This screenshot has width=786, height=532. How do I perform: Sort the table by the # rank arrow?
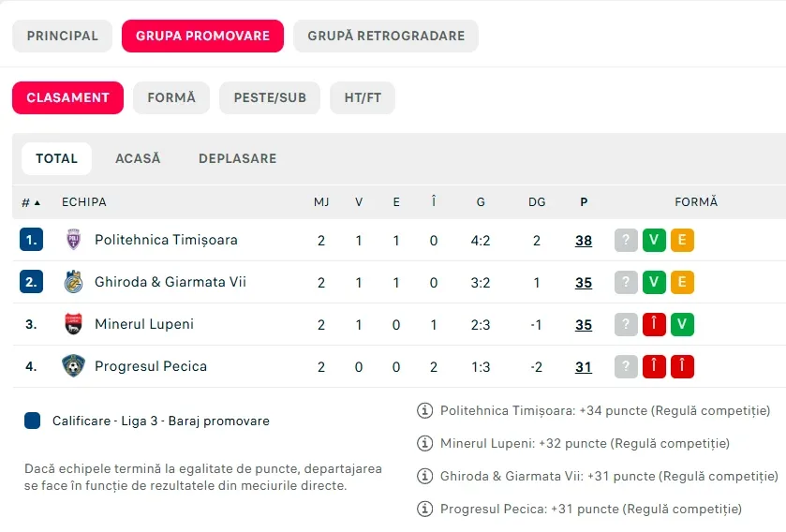point(31,202)
